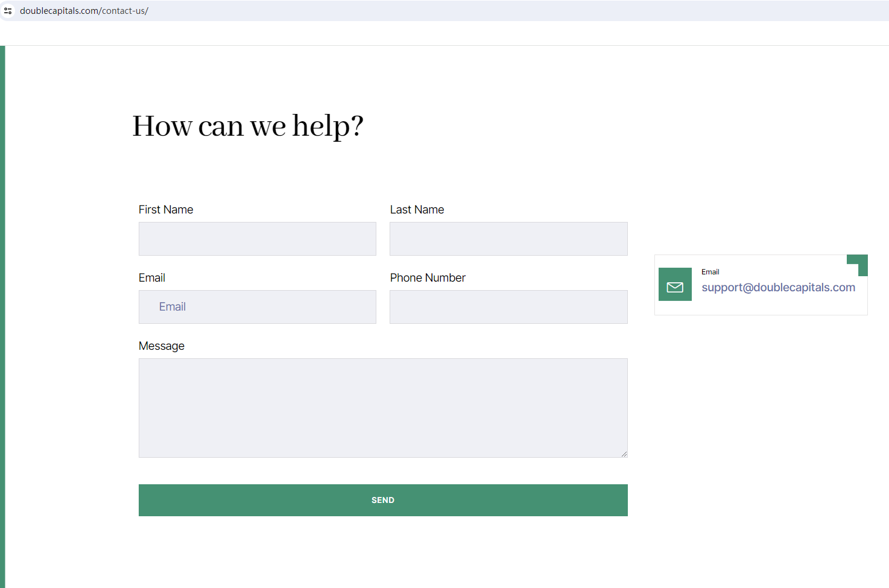Click the Phone Number label
This screenshot has height=588, width=889.
coord(428,278)
